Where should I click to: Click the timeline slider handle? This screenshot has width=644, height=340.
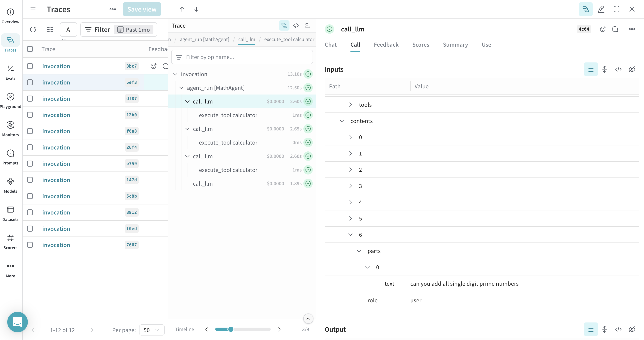[231, 329]
